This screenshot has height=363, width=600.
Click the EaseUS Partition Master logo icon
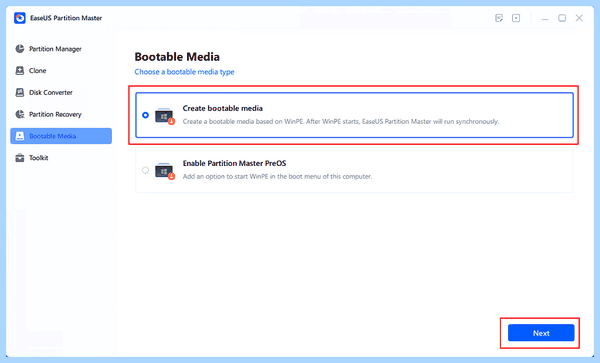point(20,18)
